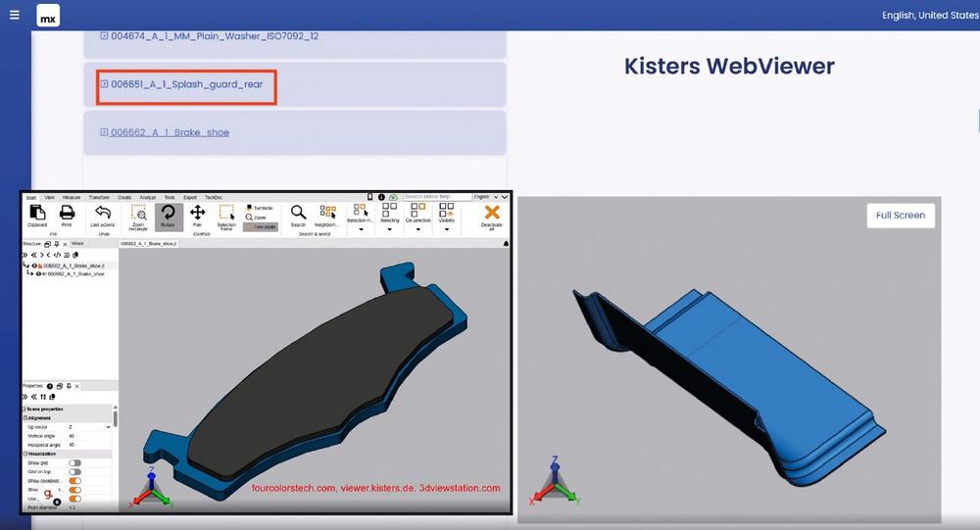Select the Pan tool
The height and width of the screenshot is (530, 980).
[198, 216]
